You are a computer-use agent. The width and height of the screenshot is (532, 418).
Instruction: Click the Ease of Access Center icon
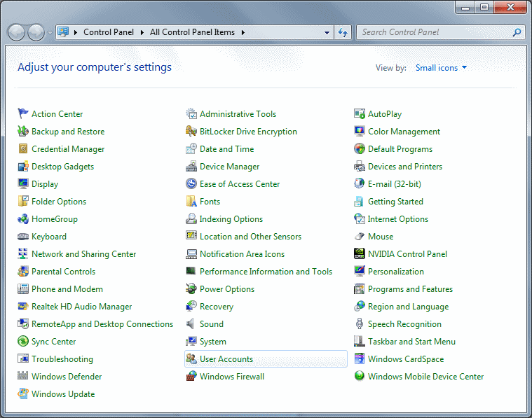pos(191,183)
